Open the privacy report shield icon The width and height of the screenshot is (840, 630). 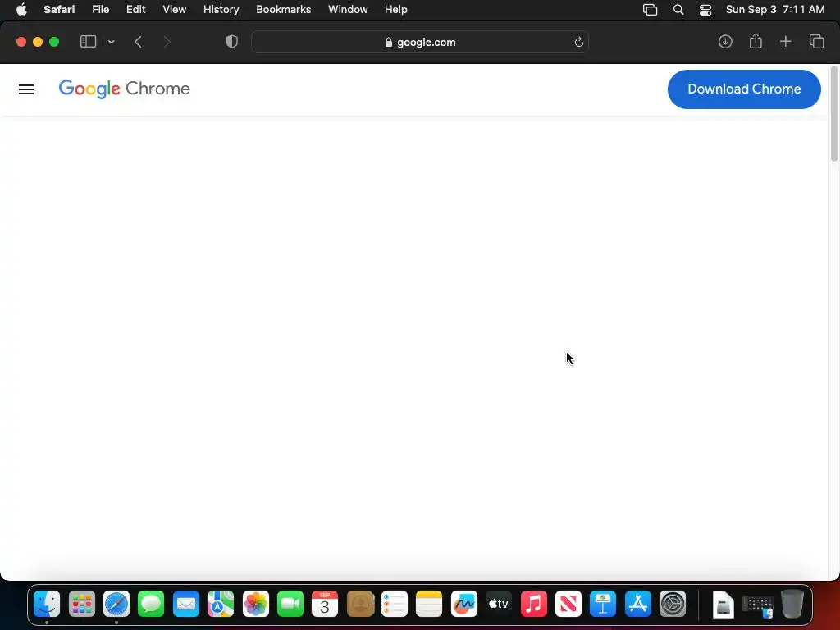232,42
